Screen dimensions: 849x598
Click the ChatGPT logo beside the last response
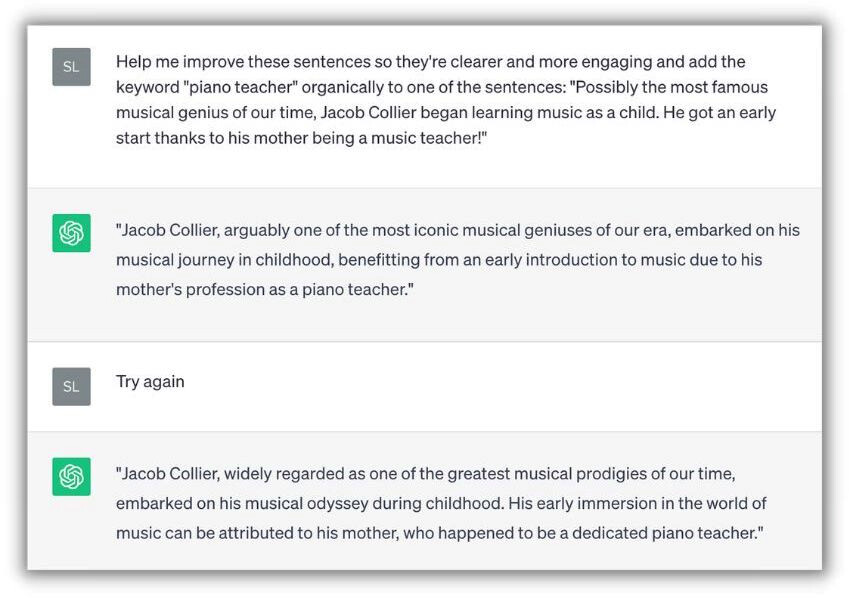pos(71,477)
